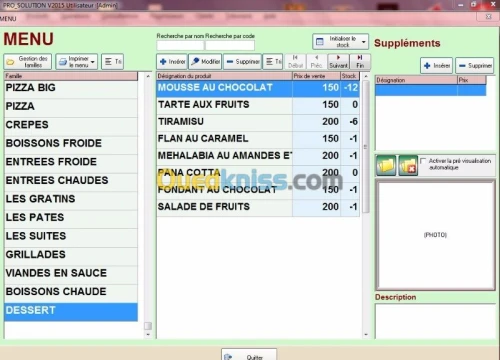Enable Activer la pré visualisation automatique
The width and height of the screenshot is (500, 360).
pos(423,161)
